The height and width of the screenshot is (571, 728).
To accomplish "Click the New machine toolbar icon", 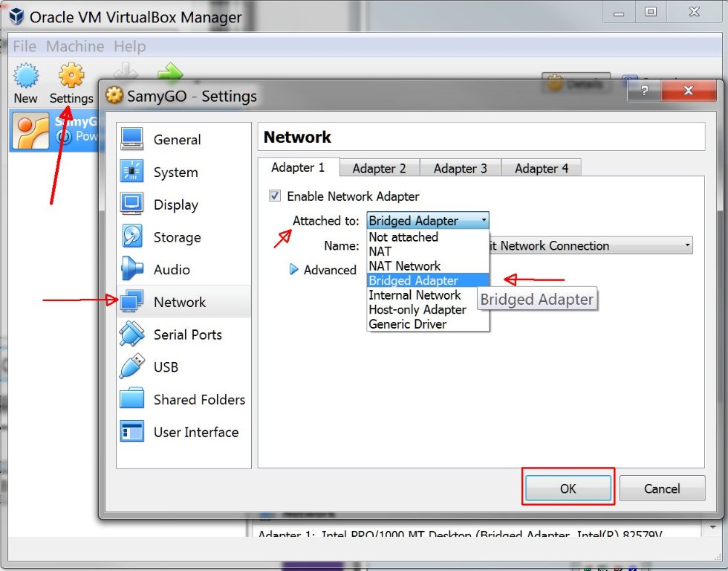I will click(25, 76).
